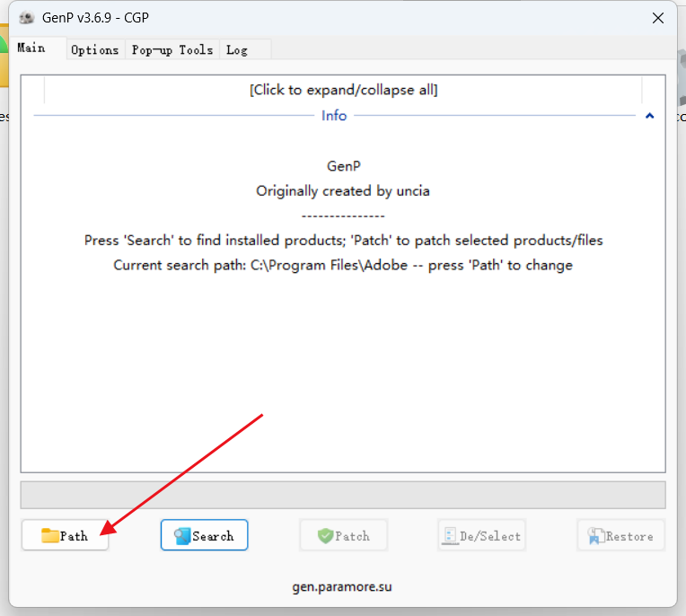686x616 pixels.
Task: Click the progress bar below the list
Action: tap(343, 495)
